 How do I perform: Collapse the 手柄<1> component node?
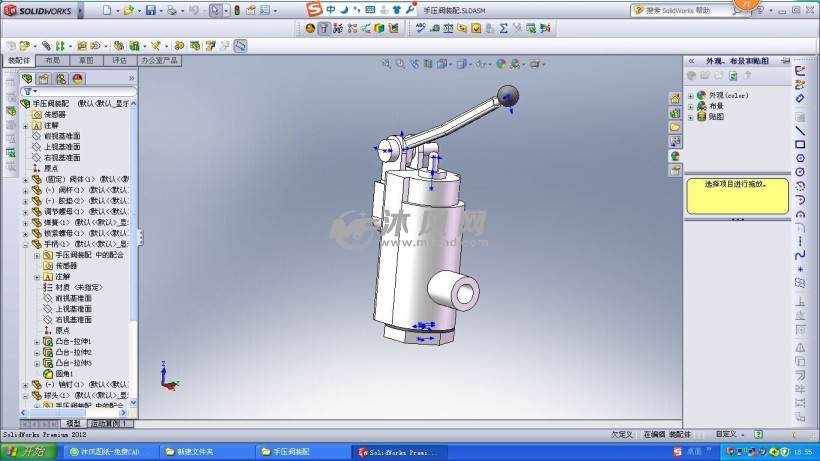pos(25,244)
